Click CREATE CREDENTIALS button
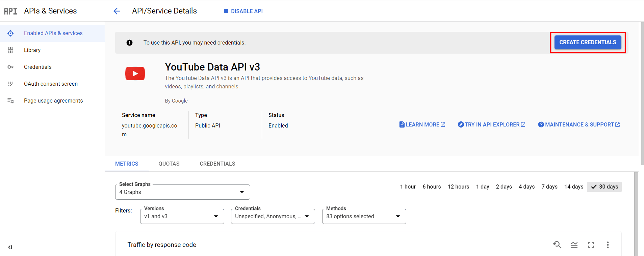644x256 pixels. (588, 42)
